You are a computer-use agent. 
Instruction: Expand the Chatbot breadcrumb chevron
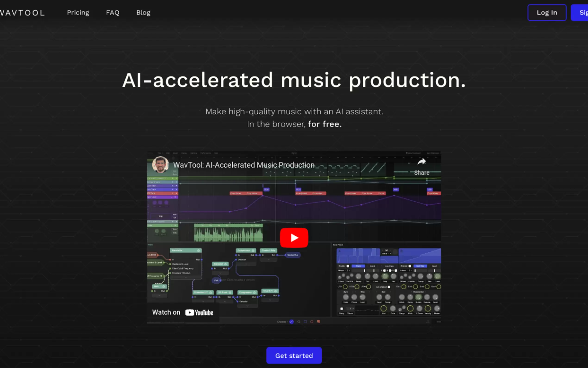[288, 321]
